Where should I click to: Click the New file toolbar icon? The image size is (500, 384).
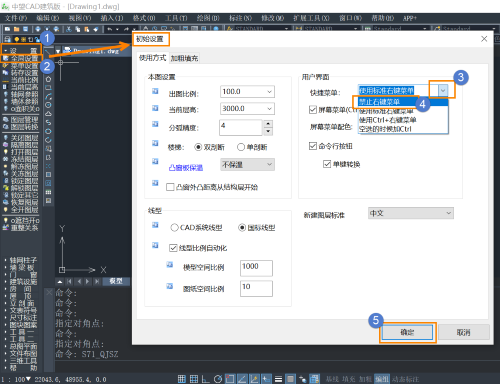(x=7, y=29)
